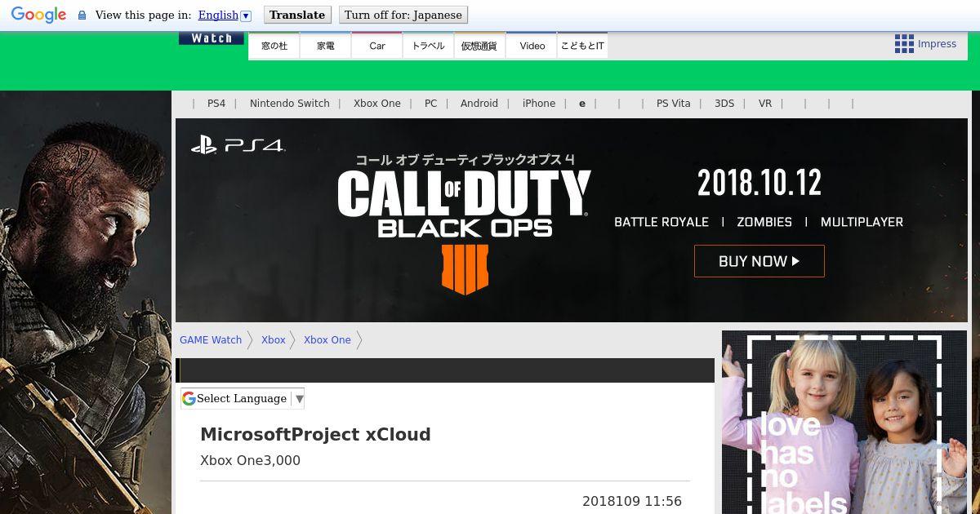
Task: Click the 2018109 11:56 timestamp
Action: [x=632, y=502]
